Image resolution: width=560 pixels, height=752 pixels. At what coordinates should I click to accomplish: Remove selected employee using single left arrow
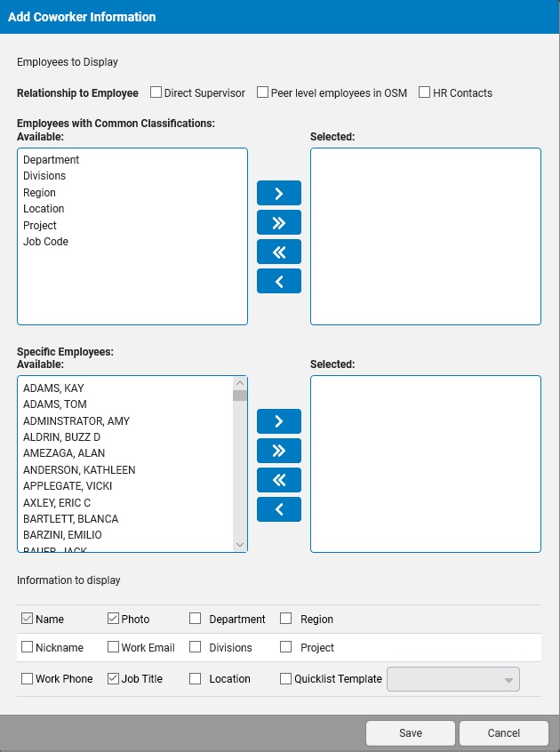pyautogui.click(x=279, y=509)
